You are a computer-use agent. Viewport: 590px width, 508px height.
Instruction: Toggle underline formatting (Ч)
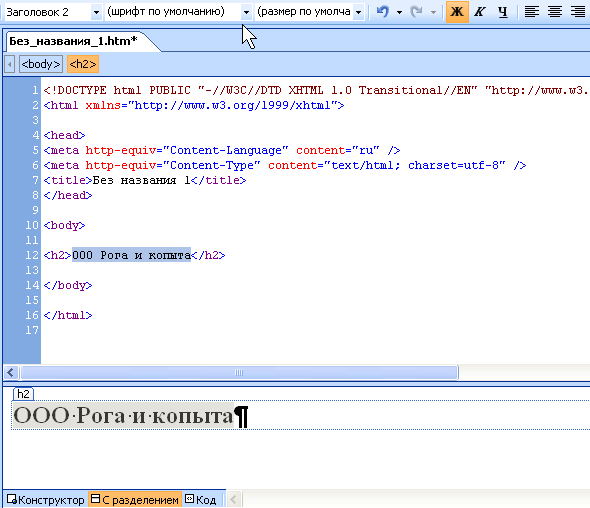click(503, 12)
